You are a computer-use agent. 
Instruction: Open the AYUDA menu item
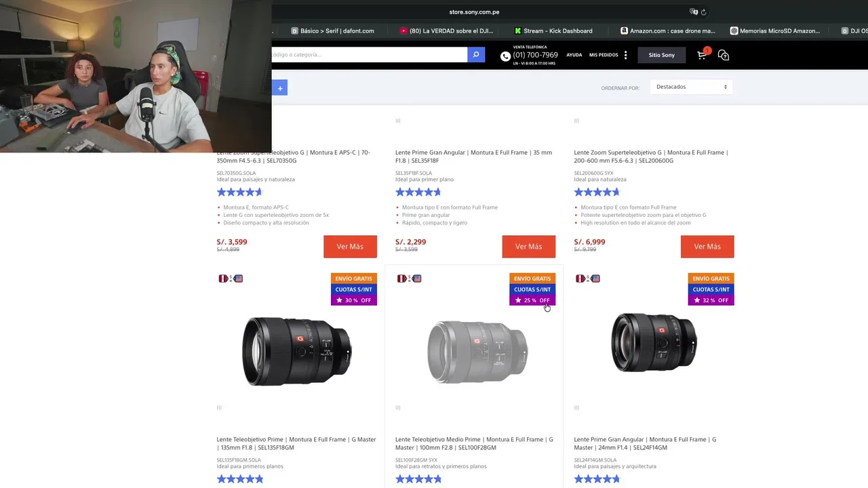click(574, 55)
